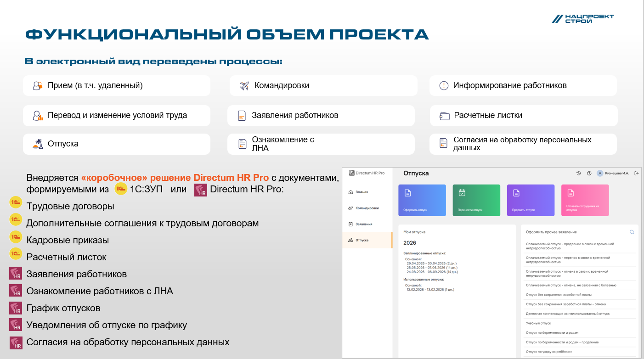Viewport: 644px width, 359px height.
Task: Click the Нацпроект Строй logo
Action: point(583,18)
